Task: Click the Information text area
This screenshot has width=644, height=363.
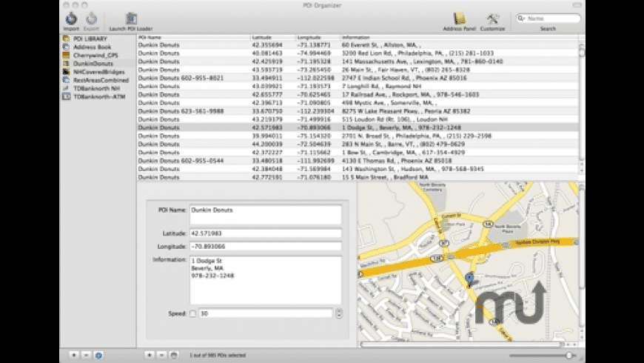Action: 265,280
